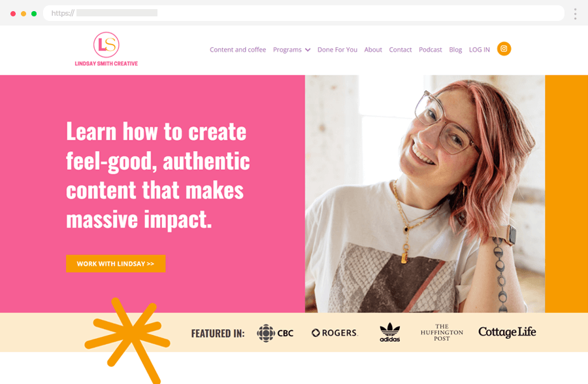Go to the Podcast page
Viewport: 588px width, 384px height.
(430, 50)
